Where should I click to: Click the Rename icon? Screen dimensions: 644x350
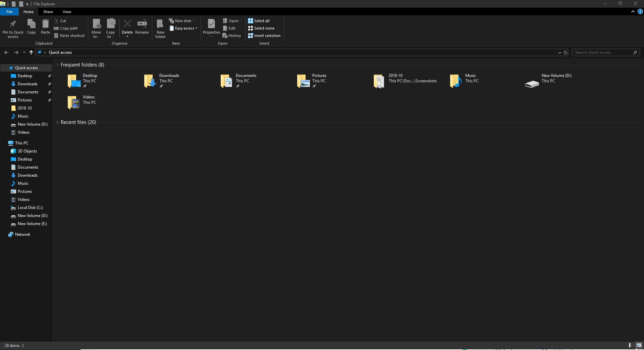coord(142,27)
